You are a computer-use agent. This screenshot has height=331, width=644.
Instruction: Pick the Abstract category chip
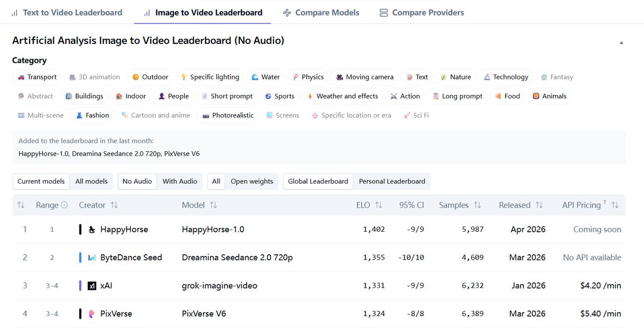[x=35, y=96]
